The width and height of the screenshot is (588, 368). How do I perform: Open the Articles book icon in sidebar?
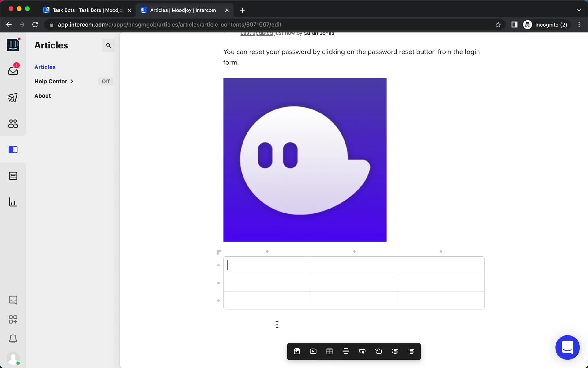tap(13, 150)
